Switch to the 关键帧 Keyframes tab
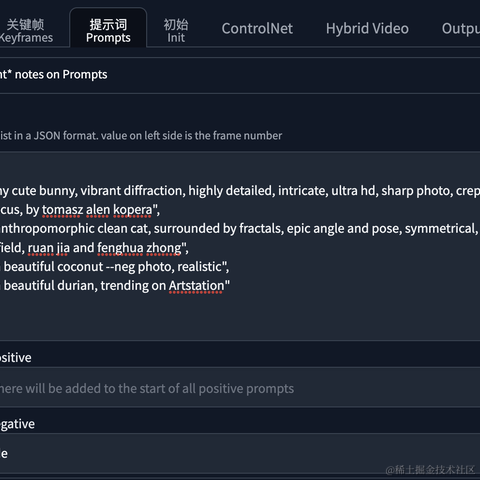Image resolution: width=480 pixels, height=480 pixels. pos(26,31)
